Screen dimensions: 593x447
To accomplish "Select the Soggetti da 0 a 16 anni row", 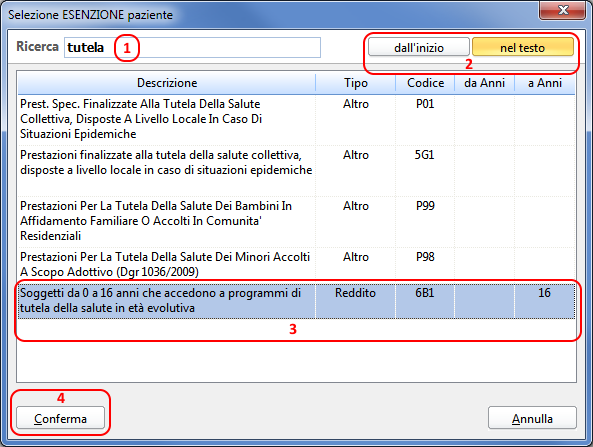I will click(296, 301).
